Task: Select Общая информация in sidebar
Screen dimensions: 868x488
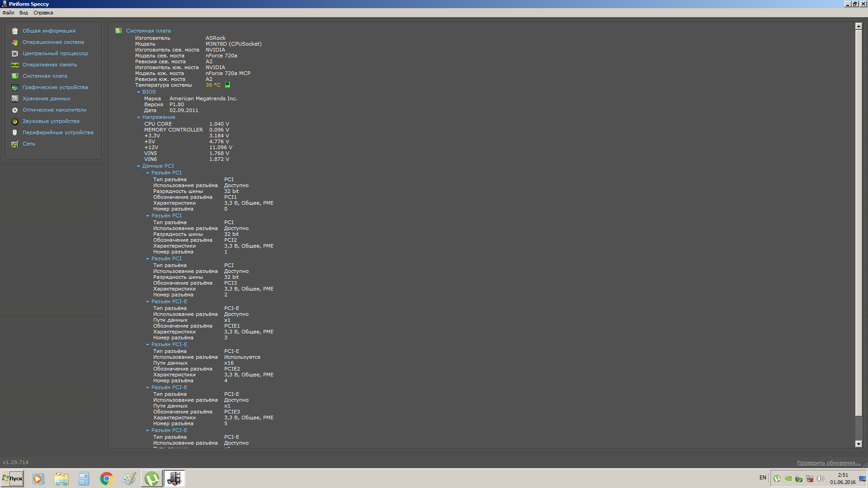Action: 49,31
